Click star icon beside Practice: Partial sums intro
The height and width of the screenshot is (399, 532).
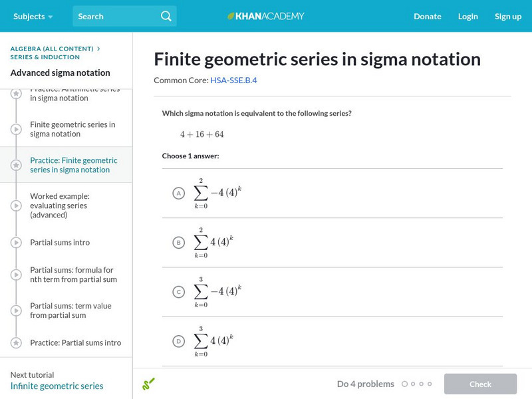16,343
